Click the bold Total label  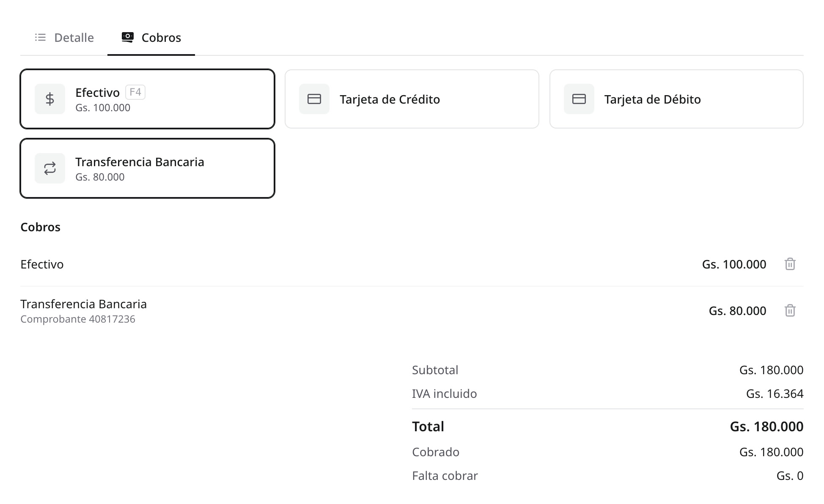[428, 427]
